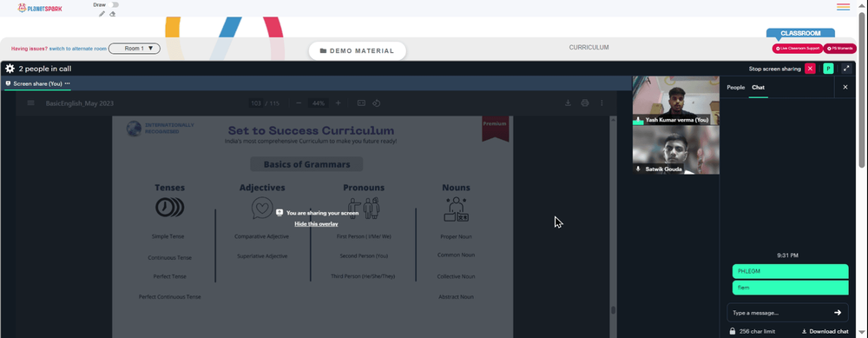Click Satwik Gouda microphone icon

tap(638, 169)
